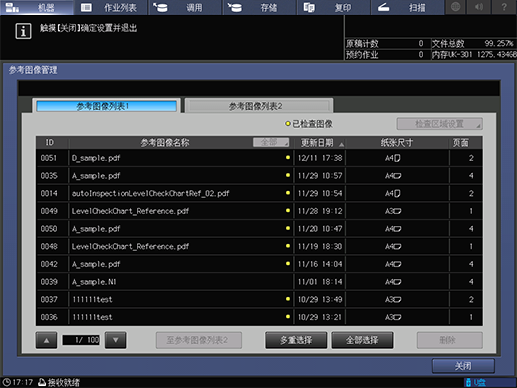Click 文件总数 99.257% value
Viewport: 517px width, 388px height.
[x=498, y=43]
